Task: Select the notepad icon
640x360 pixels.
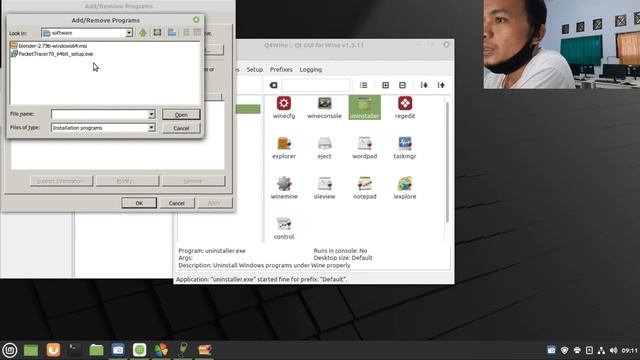Action: (x=364, y=188)
